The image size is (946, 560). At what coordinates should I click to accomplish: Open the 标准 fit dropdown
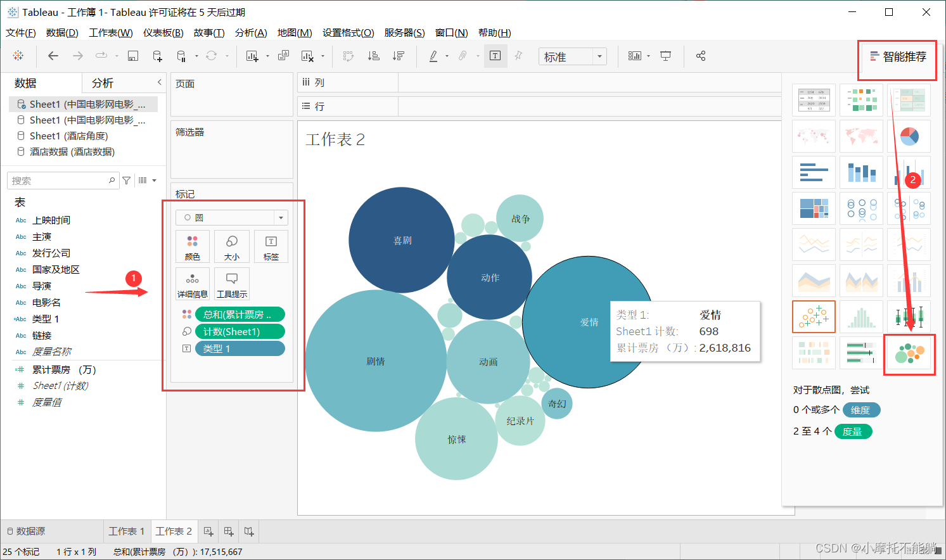tap(573, 56)
